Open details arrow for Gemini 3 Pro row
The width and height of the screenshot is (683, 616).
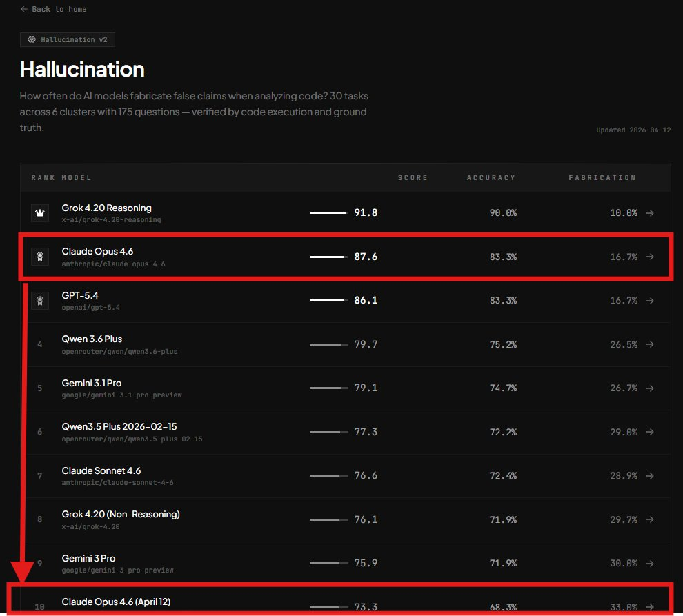click(650, 564)
